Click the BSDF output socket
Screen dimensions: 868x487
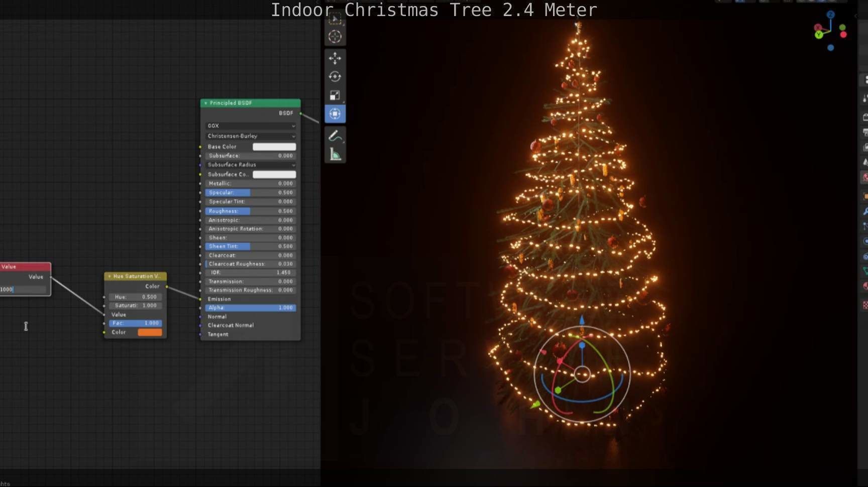pyautogui.click(x=301, y=113)
